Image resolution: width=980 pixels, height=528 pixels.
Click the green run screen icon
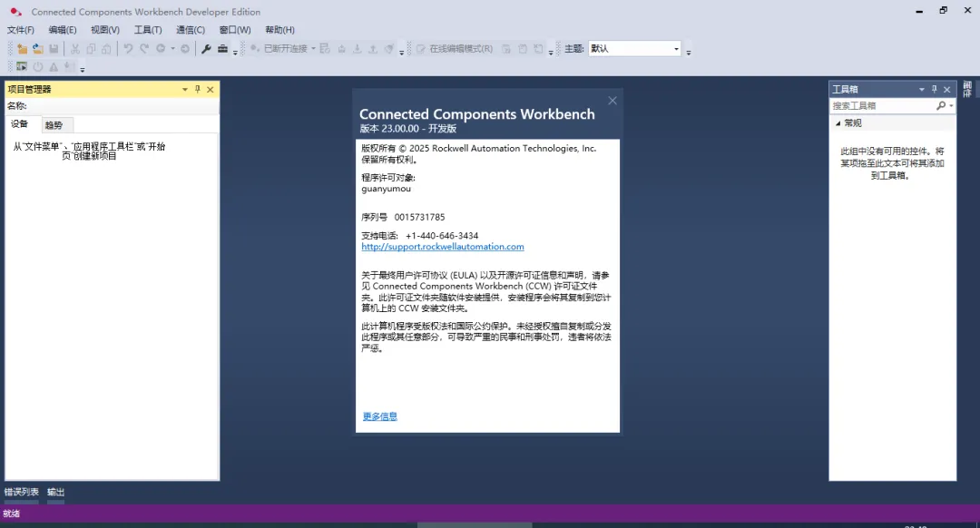[x=22, y=66]
